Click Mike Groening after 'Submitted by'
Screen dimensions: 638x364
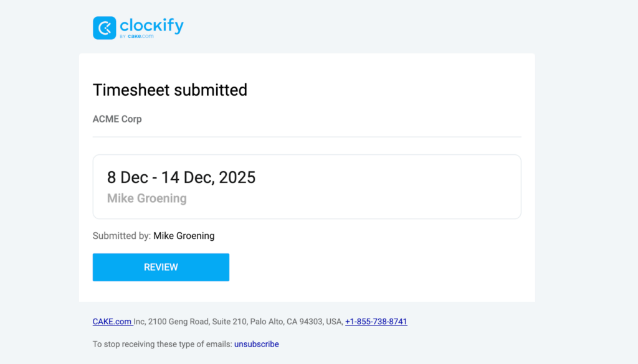(184, 236)
